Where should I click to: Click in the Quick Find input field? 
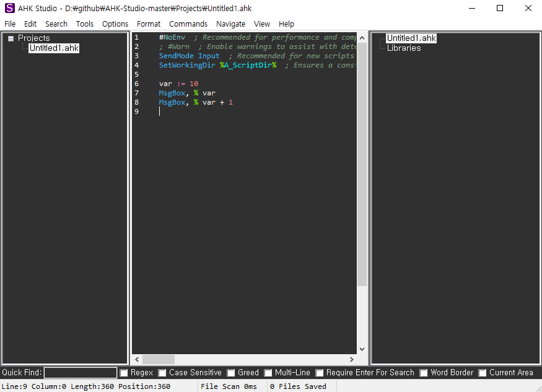81,373
